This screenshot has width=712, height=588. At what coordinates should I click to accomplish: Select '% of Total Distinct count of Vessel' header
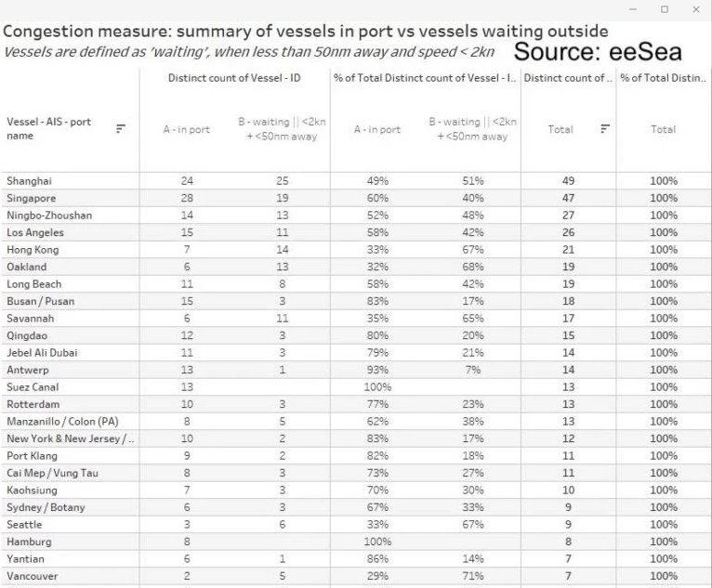tap(425, 77)
